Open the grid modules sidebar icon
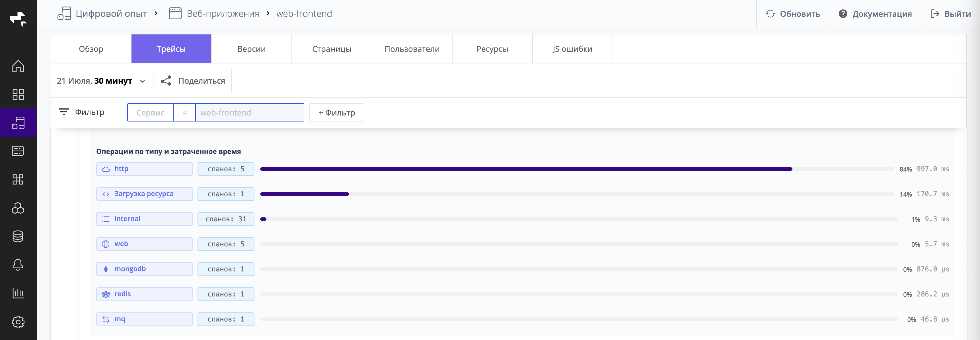980x340 pixels. (x=18, y=179)
